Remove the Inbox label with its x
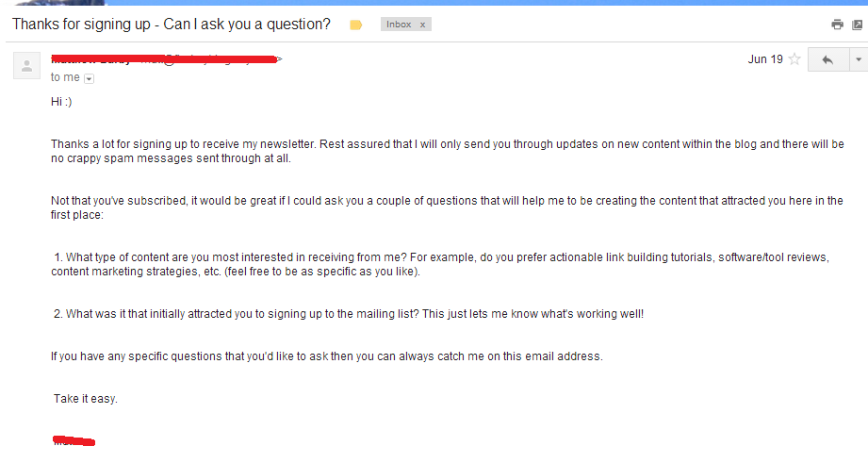Viewport: 868px width, 463px height. click(x=422, y=25)
